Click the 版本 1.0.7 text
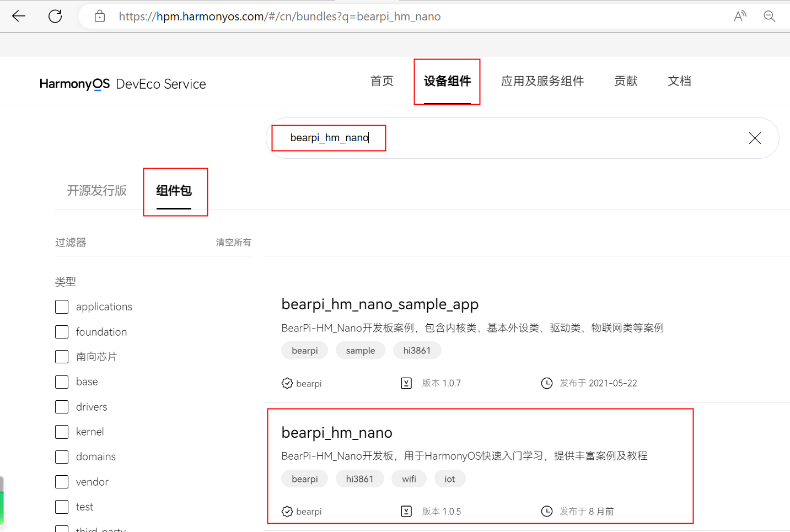 [442, 383]
